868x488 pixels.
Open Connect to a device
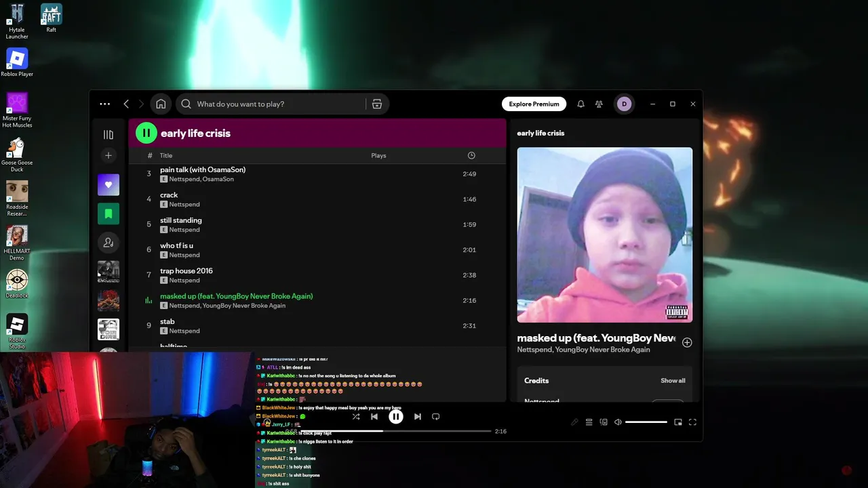604,422
